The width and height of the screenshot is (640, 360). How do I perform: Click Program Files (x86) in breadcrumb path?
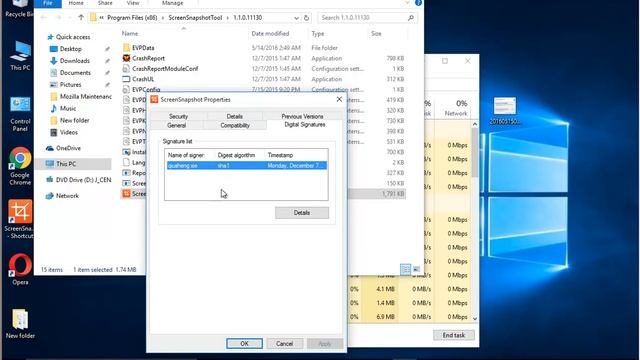point(132,18)
